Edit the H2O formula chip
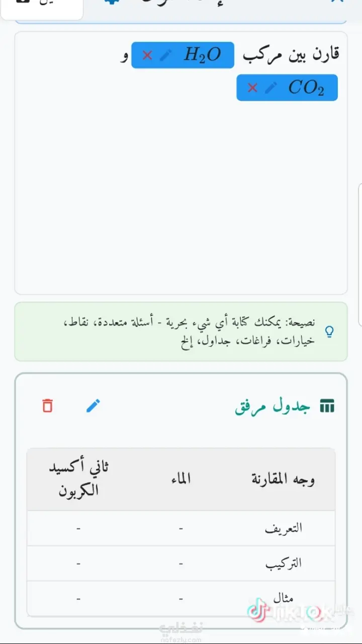Screen dimensions: 362x644 click(x=165, y=55)
